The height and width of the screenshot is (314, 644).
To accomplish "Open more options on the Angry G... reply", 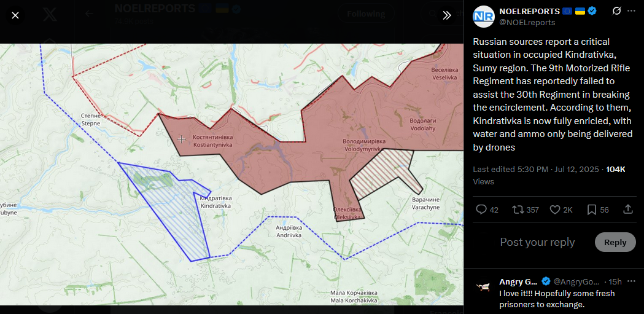I will pos(631,281).
